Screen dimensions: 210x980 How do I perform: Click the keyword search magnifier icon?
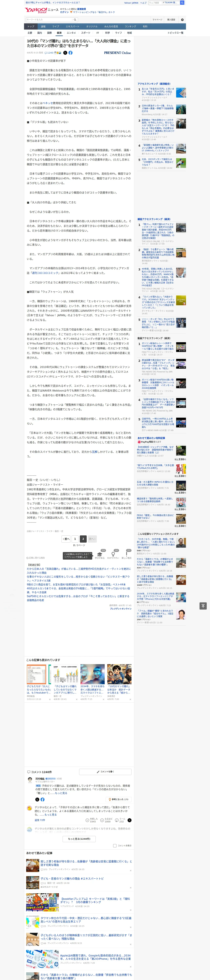75,20
